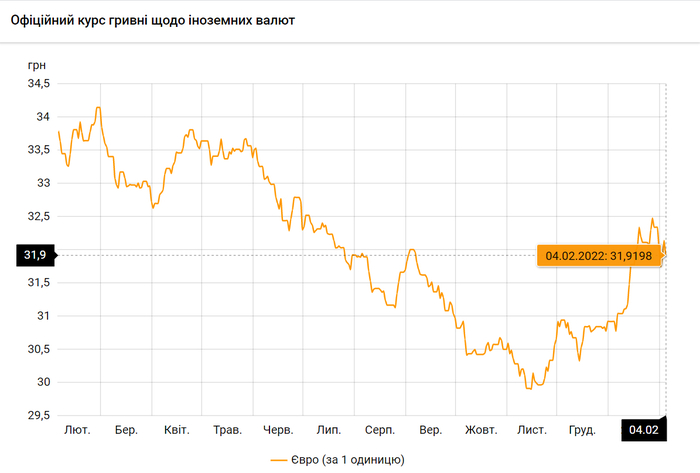Select the Бер. month label on x-axis
Viewport: 700px width, 473px height.
(126, 430)
